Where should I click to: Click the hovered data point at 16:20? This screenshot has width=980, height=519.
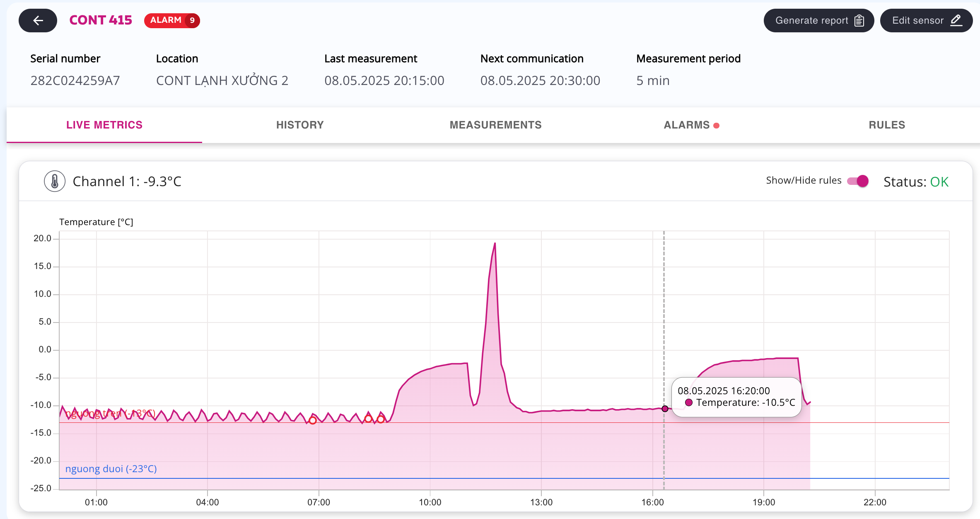click(665, 409)
